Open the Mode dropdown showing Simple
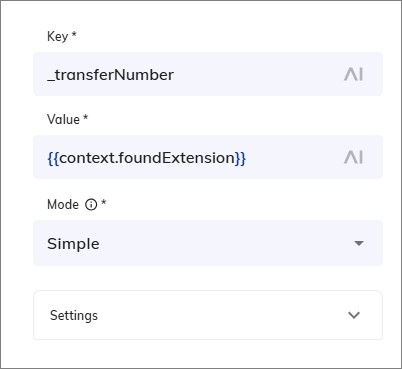The image size is (402, 369). [208, 243]
